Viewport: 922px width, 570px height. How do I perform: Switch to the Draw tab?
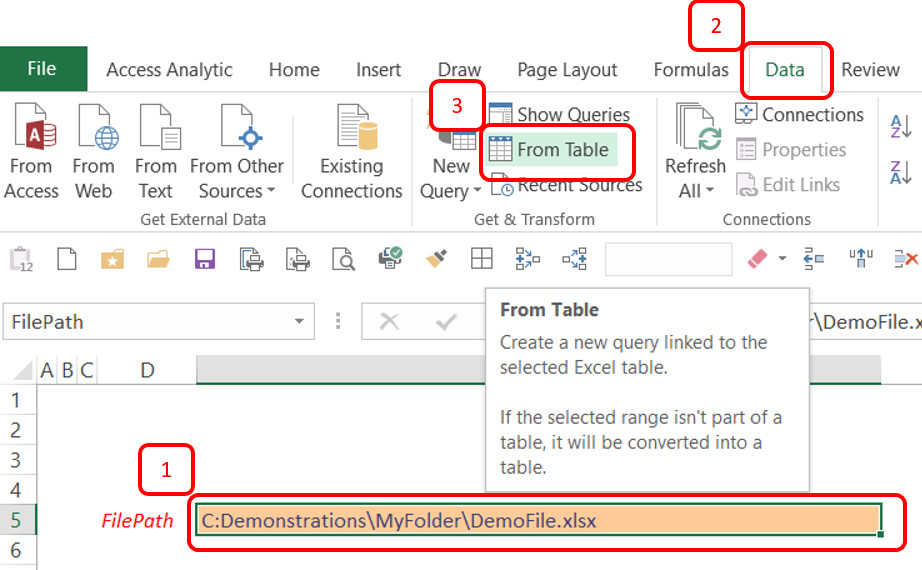coord(459,70)
